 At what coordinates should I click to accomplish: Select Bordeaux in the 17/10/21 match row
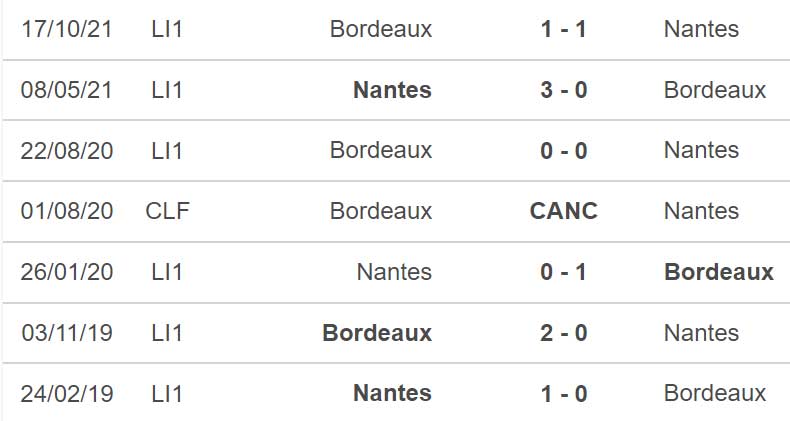(x=381, y=29)
